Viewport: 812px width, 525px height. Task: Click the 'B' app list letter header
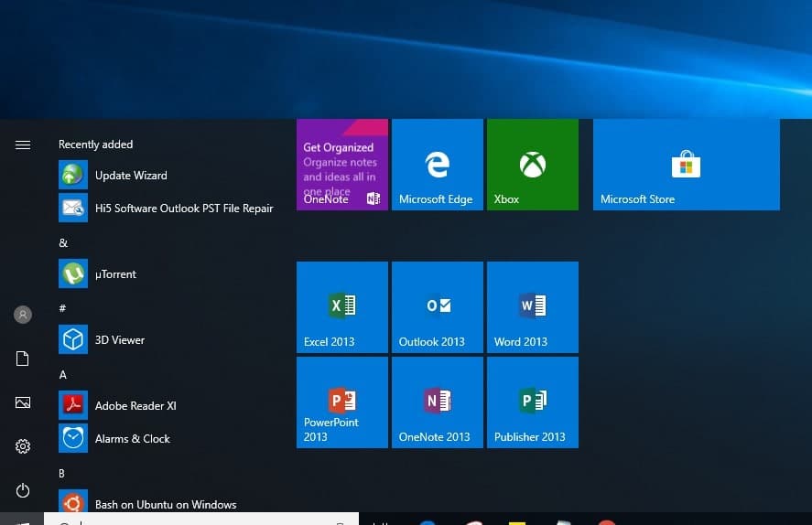(x=61, y=473)
